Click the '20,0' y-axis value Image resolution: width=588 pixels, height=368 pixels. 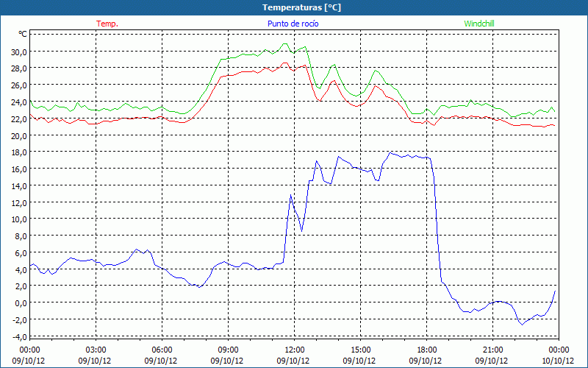coord(19,135)
